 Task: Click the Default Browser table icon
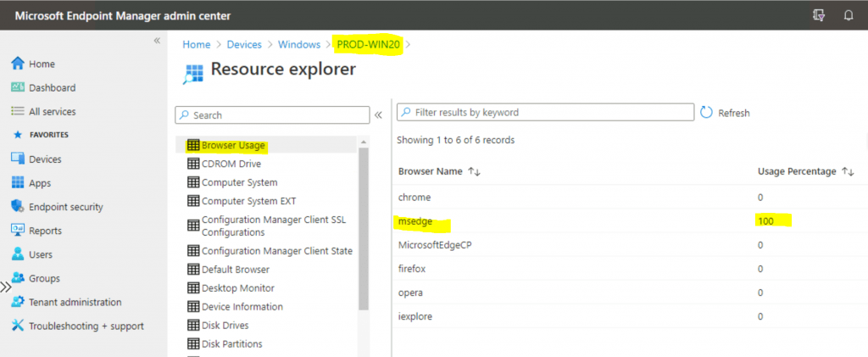point(193,270)
